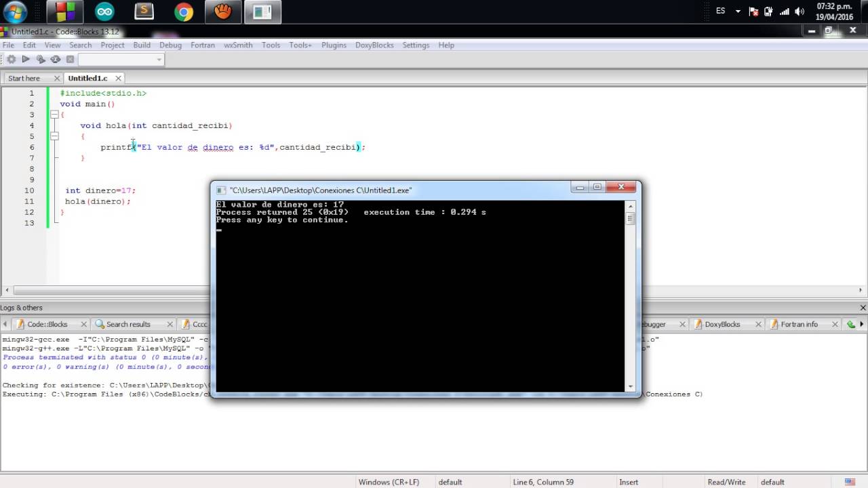Switch to the Start here tab
The width and height of the screenshot is (868, 488).
[24, 79]
